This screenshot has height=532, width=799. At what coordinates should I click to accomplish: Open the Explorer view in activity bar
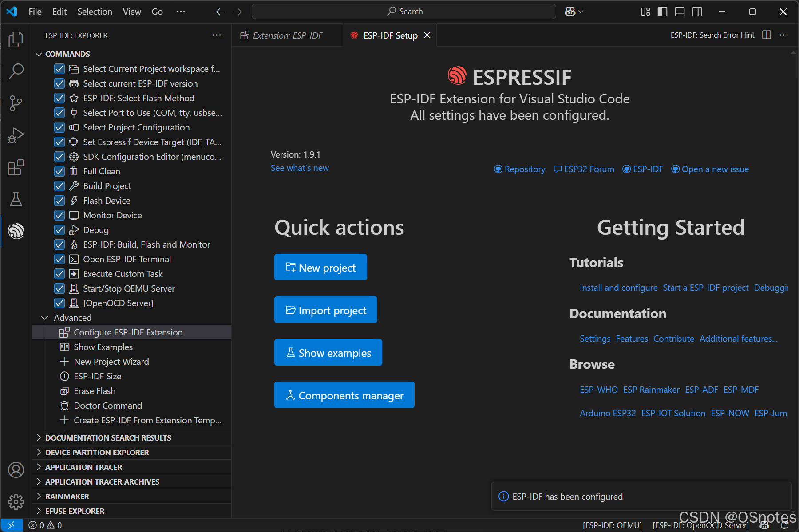pyautogui.click(x=16, y=39)
